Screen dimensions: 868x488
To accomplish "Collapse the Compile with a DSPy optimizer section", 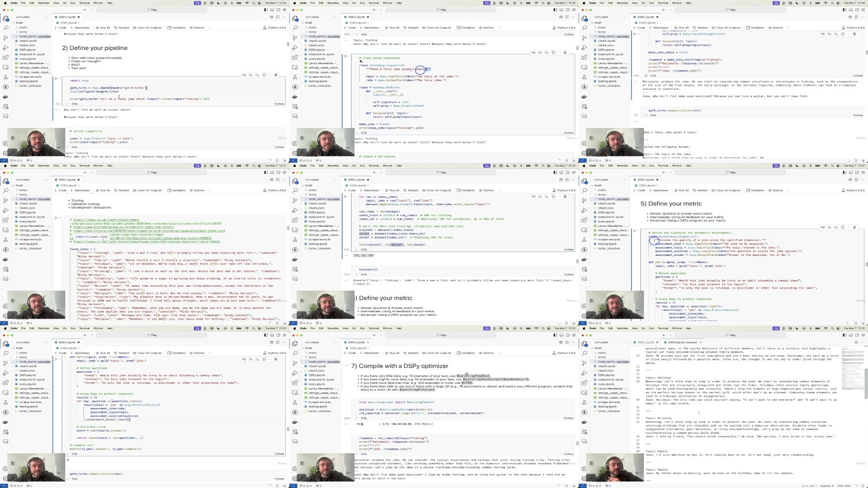I will [347, 366].
